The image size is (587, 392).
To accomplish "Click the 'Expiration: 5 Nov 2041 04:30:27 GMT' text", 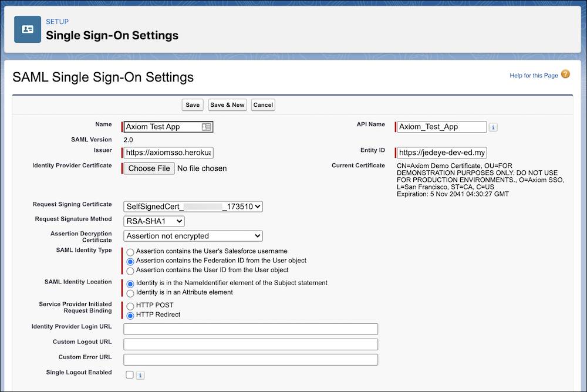I will click(x=453, y=194).
